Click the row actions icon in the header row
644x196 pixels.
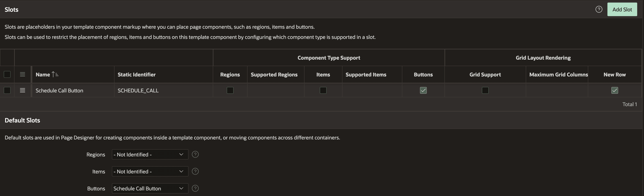[x=22, y=74]
